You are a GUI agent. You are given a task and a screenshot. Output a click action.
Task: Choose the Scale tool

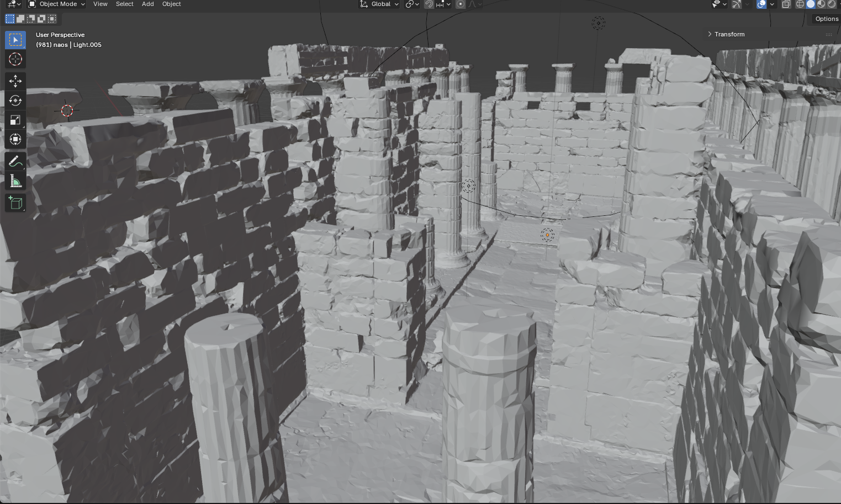click(x=15, y=120)
